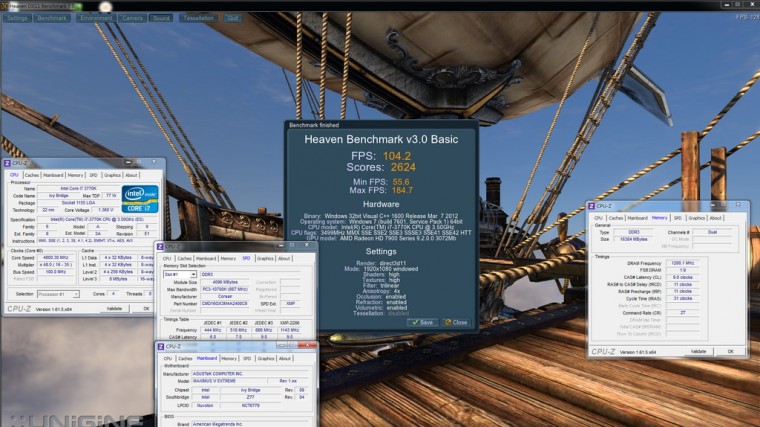Select Graphics tab in the SPD window

point(265,258)
